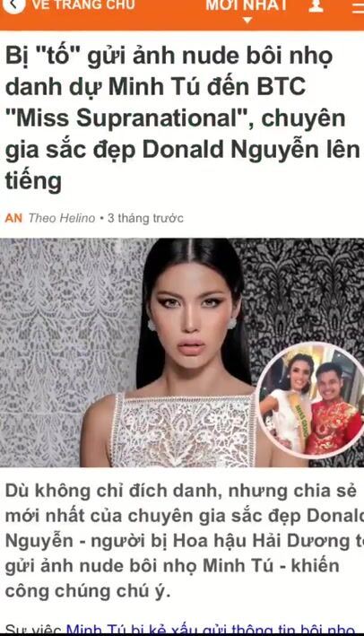Click the 3 tháng trước timestamp
Image resolution: width=364 pixels, height=636 pixels.
pyautogui.click(x=145, y=218)
